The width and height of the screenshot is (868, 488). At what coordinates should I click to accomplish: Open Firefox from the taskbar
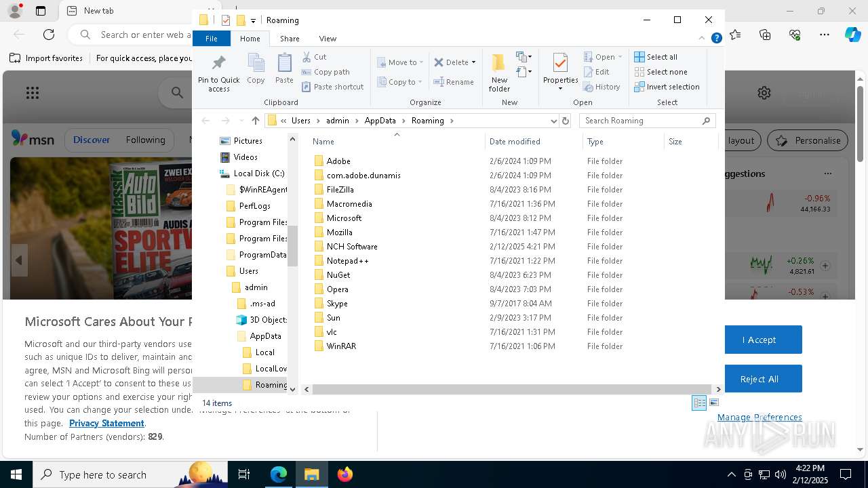(x=345, y=474)
